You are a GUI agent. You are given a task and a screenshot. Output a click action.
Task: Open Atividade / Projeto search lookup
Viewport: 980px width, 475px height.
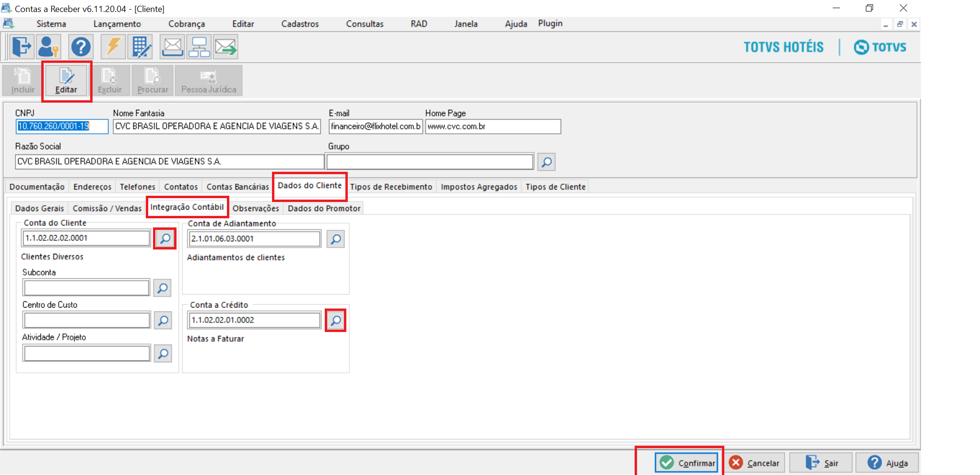click(x=163, y=354)
